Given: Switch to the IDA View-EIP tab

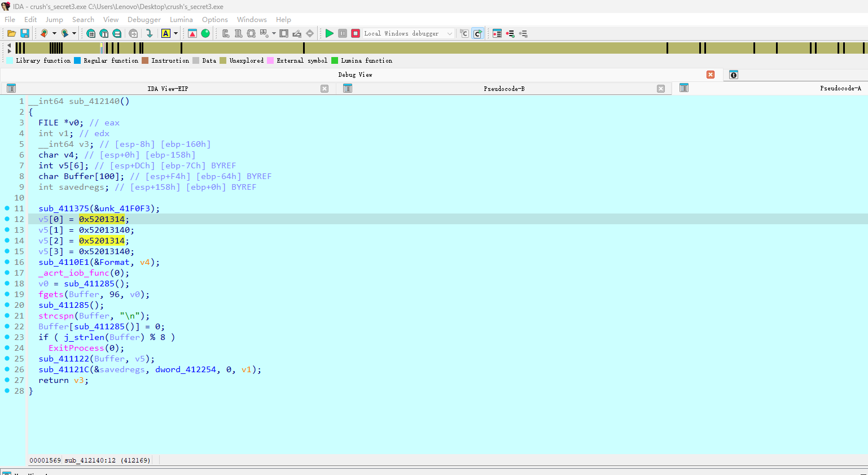Looking at the screenshot, I should [168, 89].
